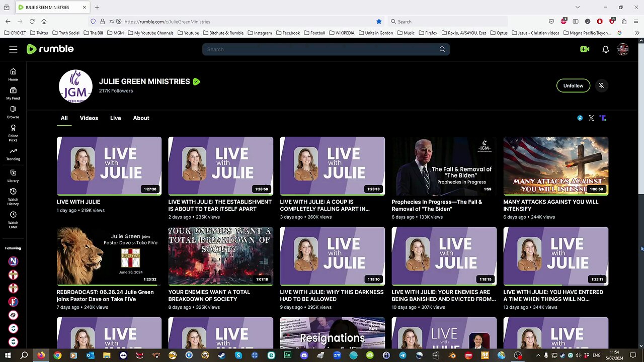Open the Rumble hamburger menu
This screenshot has height=362, width=644.
click(x=13, y=49)
